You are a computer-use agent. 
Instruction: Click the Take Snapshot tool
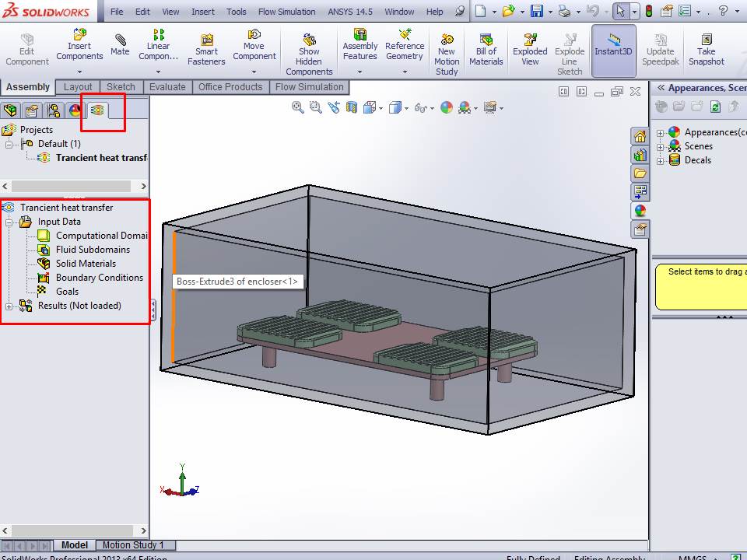[706, 50]
